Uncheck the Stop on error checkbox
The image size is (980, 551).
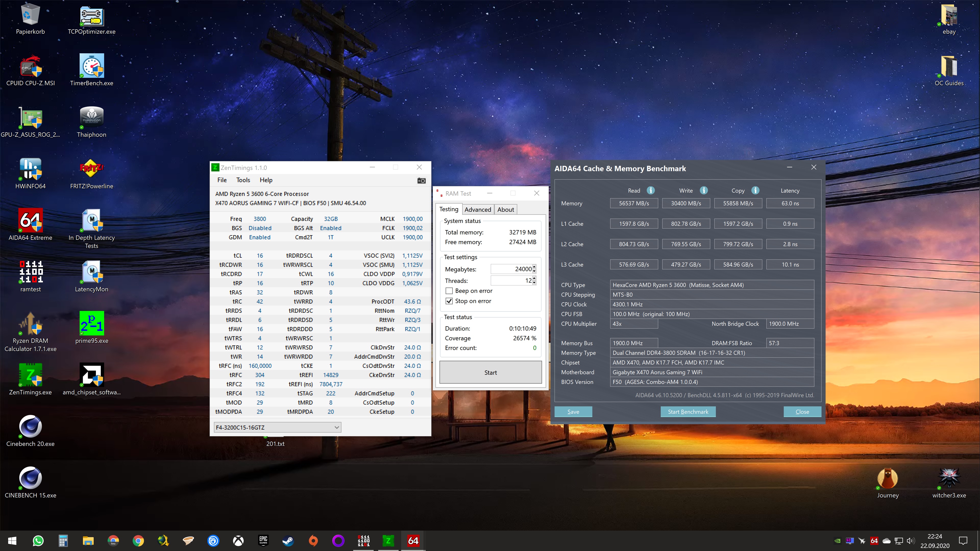click(449, 301)
